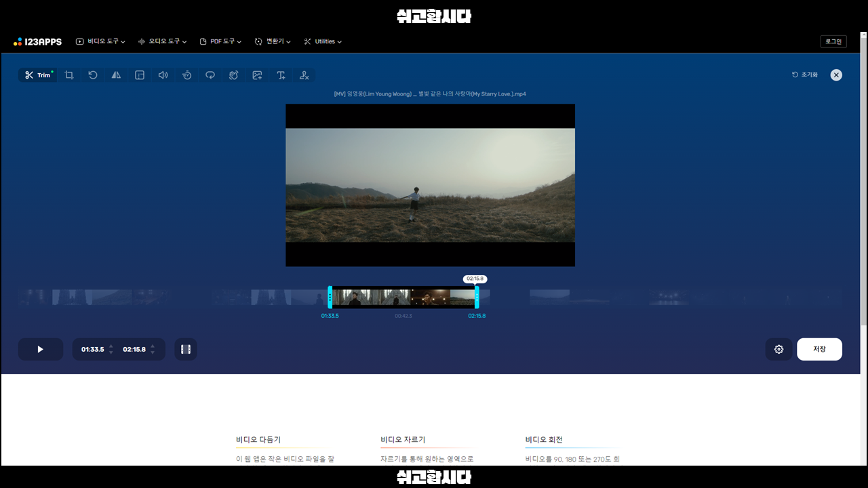
Task: Decrease the start time 01:33.5
Action: coord(111,353)
